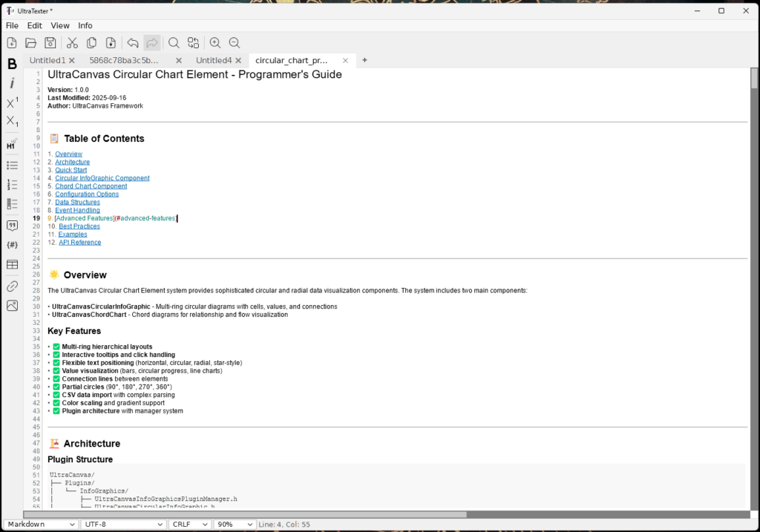Follow the Quick Start link
Image resolution: width=760 pixels, height=532 pixels.
tap(71, 170)
